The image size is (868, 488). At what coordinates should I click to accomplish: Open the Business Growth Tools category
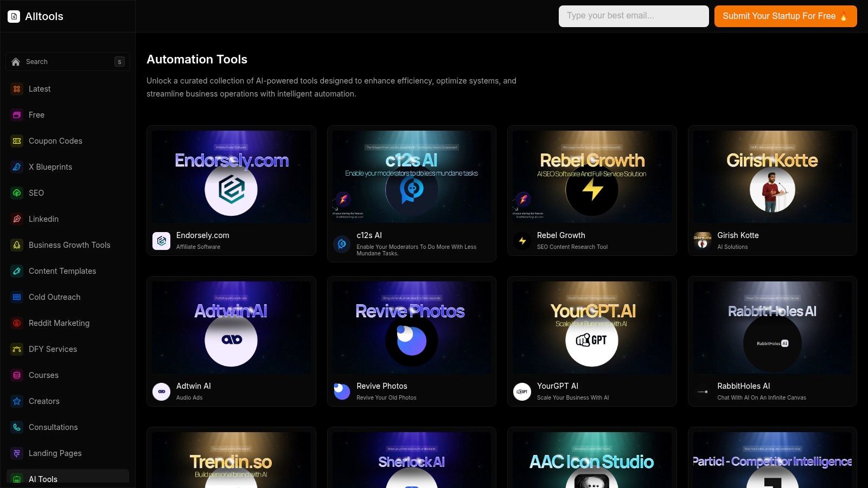(x=68, y=245)
